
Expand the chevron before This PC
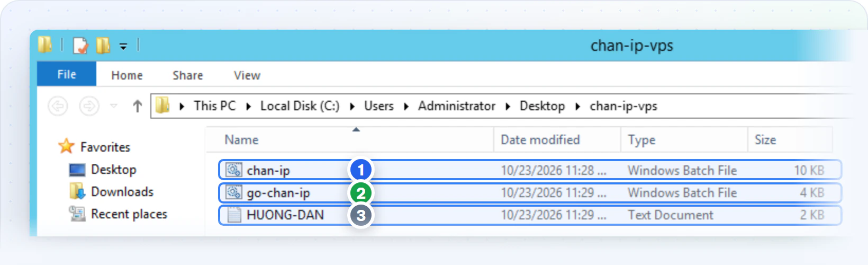pyautogui.click(x=182, y=106)
